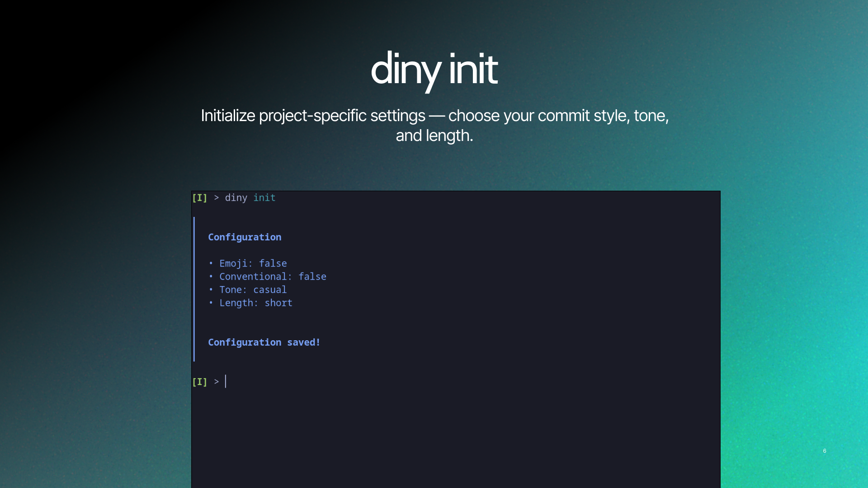
Task: Select the Configuration saved! message
Action: tap(264, 342)
